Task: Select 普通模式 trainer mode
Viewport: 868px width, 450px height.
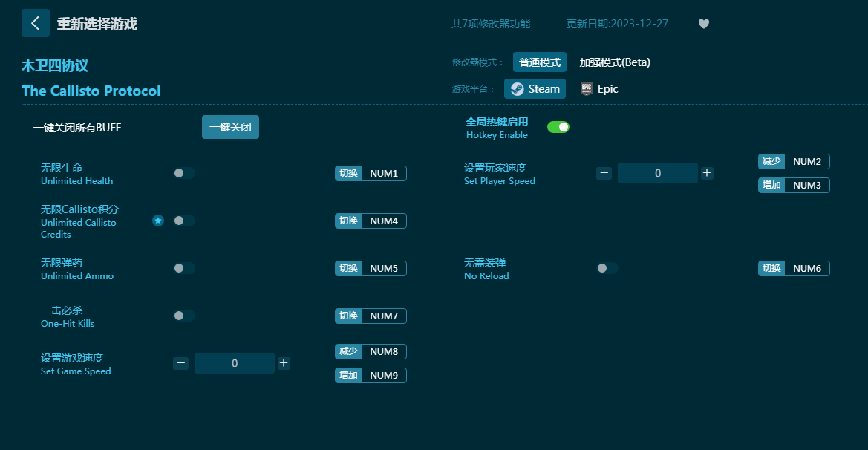Action: (x=540, y=62)
